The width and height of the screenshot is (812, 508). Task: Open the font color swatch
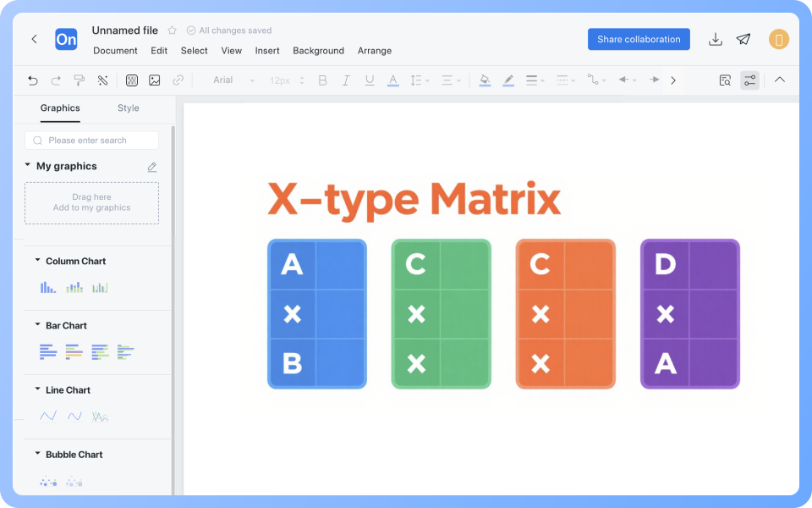(392, 80)
